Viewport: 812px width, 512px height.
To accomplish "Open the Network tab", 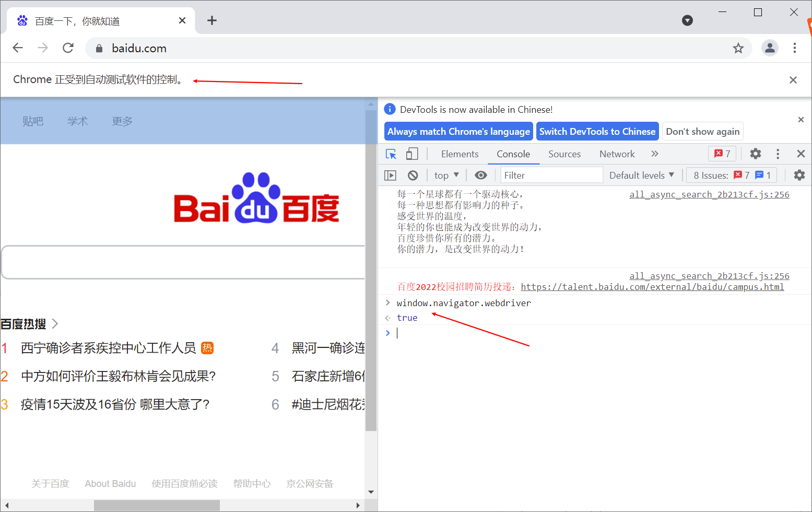I will pyautogui.click(x=617, y=154).
